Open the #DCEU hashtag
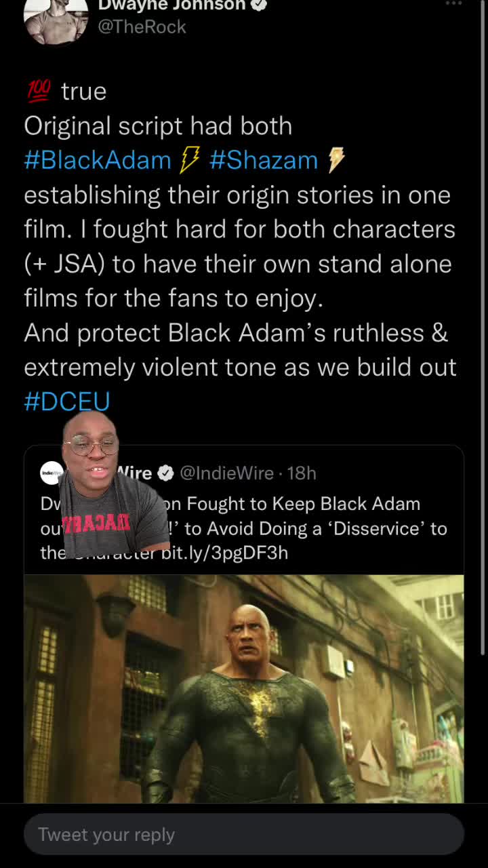Image resolution: width=488 pixels, height=868 pixels. point(67,401)
